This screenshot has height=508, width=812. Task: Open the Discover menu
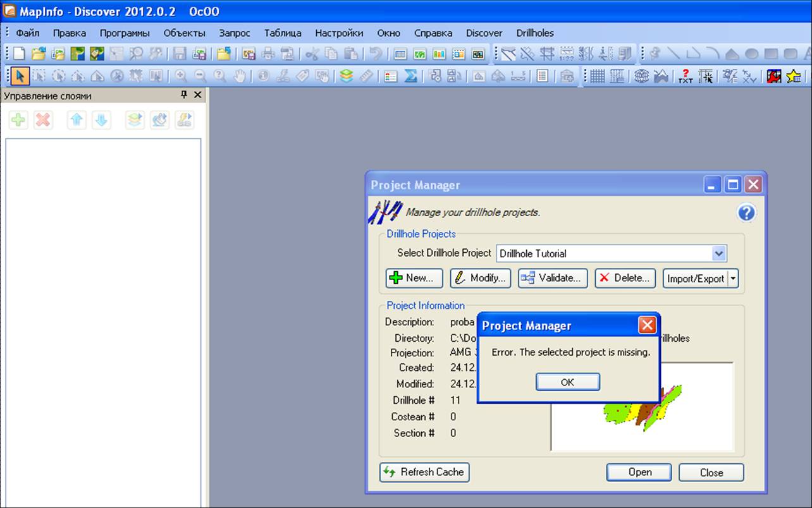tap(484, 33)
